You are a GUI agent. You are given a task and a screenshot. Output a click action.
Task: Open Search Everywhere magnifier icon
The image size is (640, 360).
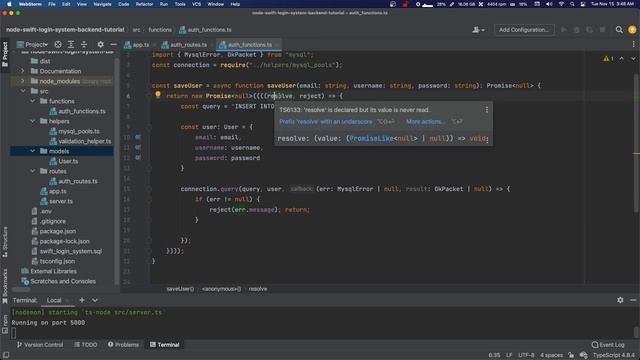619,30
